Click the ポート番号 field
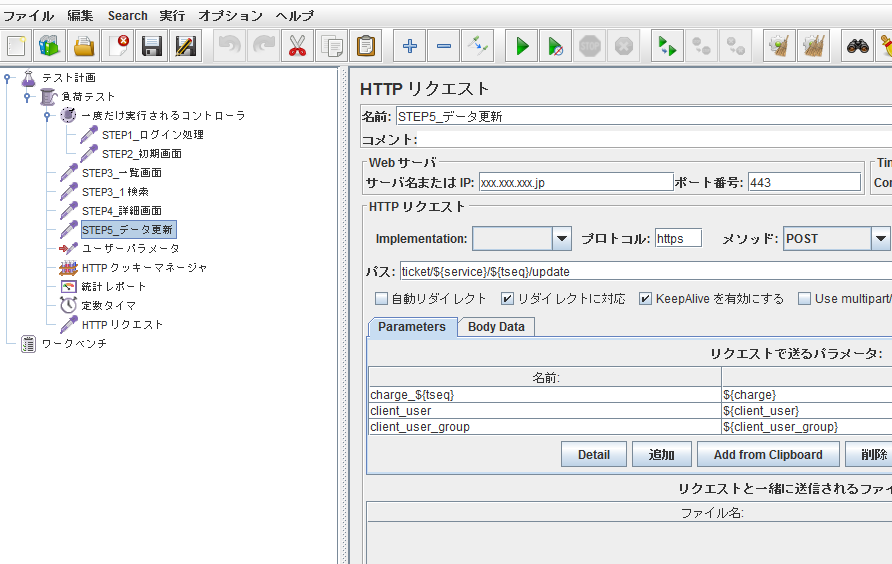The image size is (892, 564). pyautogui.click(x=804, y=183)
